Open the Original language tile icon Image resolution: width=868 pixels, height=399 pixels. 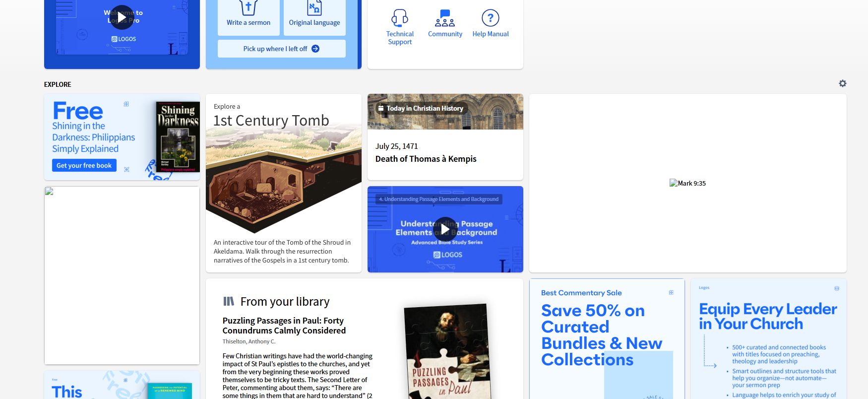click(x=314, y=7)
